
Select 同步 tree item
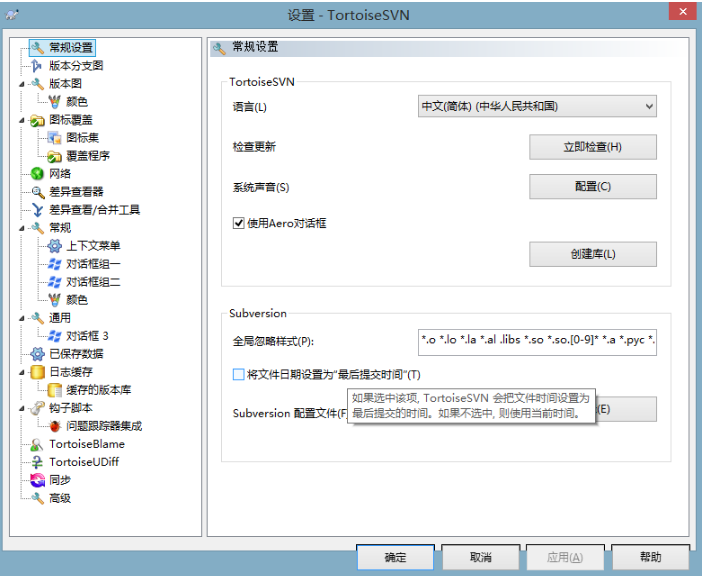[60, 480]
